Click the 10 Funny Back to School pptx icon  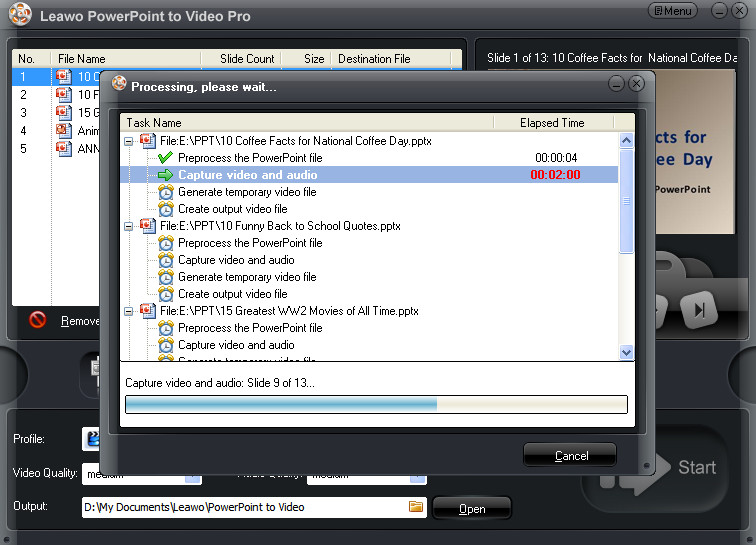(148, 226)
